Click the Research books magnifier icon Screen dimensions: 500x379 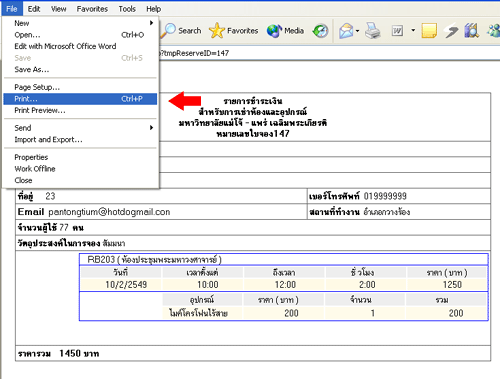tap(472, 31)
